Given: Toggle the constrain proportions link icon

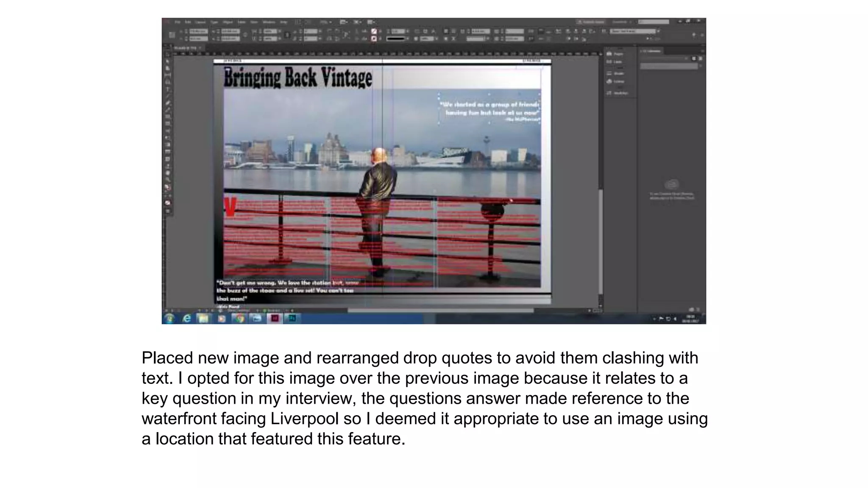Looking at the screenshot, I should (245, 35).
